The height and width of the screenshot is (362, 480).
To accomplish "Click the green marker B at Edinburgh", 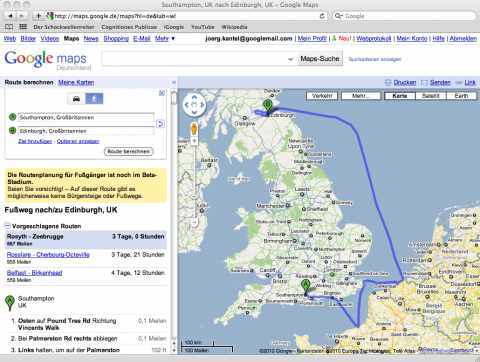I will pyautogui.click(x=267, y=106).
